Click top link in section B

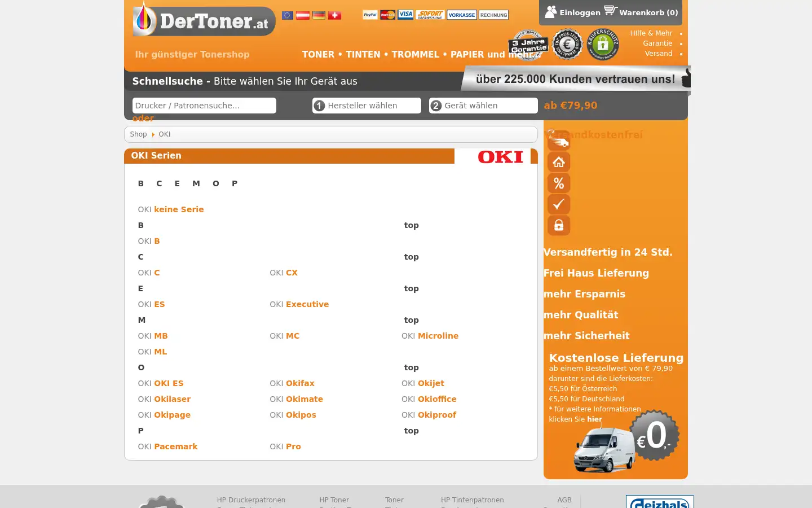pyautogui.click(x=411, y=225)
